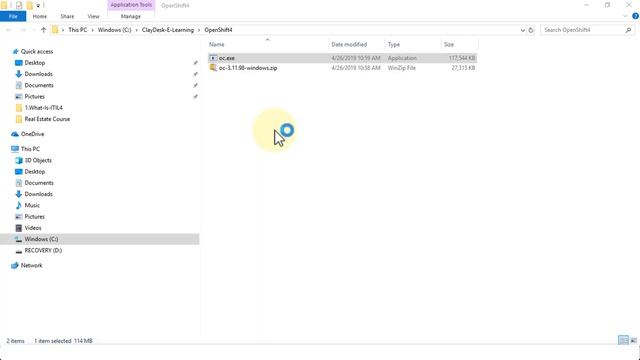
Task: Open Desktop under This PC
Action: point(35,172)
